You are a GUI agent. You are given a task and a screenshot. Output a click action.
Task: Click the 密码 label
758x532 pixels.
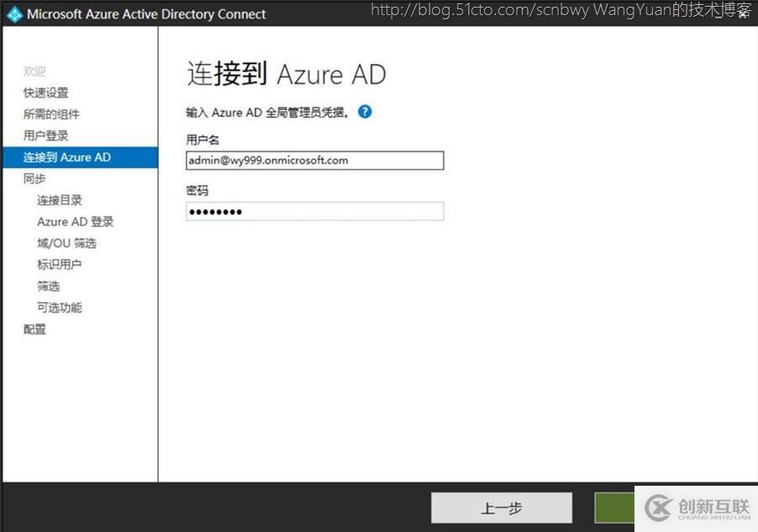(x=197, y=191)
